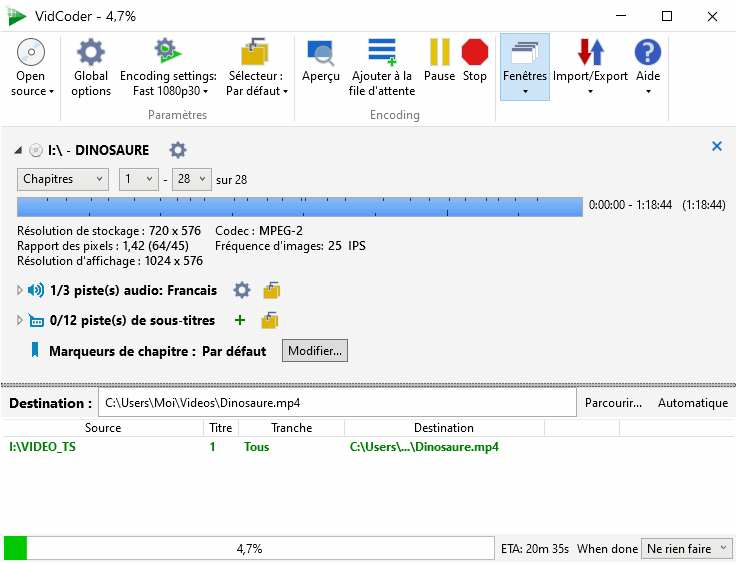The height and width of the screenshot is (563, 737).
Task: Open the Aide help menu
Action: 648,67
